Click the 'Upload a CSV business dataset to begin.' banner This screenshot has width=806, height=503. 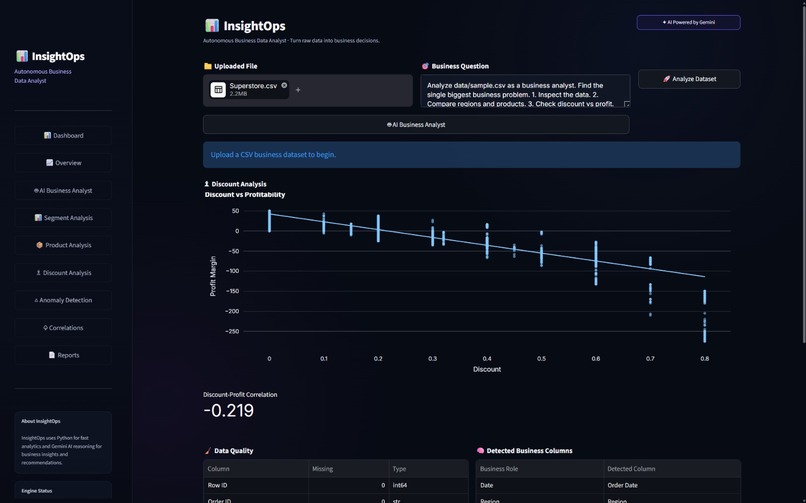coord(471,155)
